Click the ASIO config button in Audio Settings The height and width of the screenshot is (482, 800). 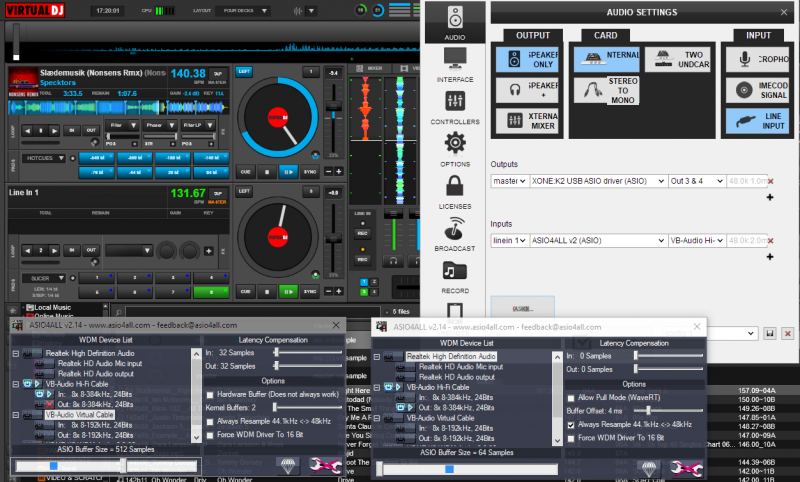coord(522,308)
